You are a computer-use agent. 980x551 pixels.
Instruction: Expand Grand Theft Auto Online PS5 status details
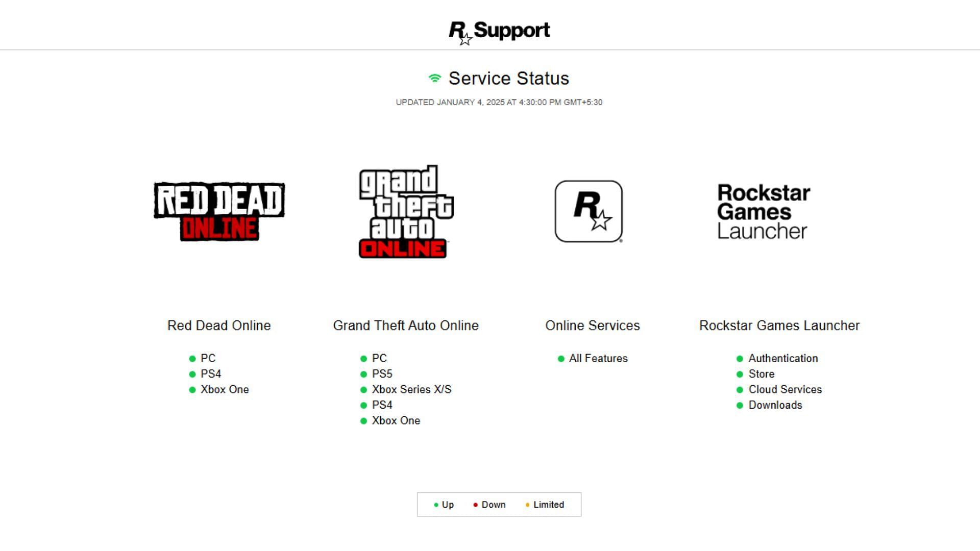coord(382,373)
